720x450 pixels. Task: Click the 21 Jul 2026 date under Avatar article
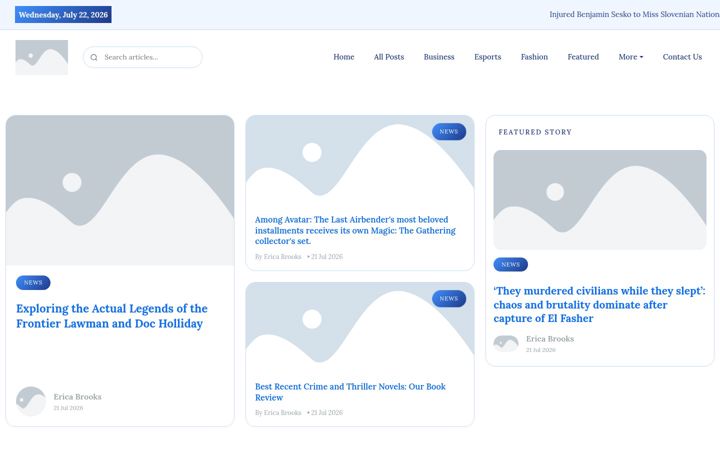pyautogui.click(x=326, y=257)
